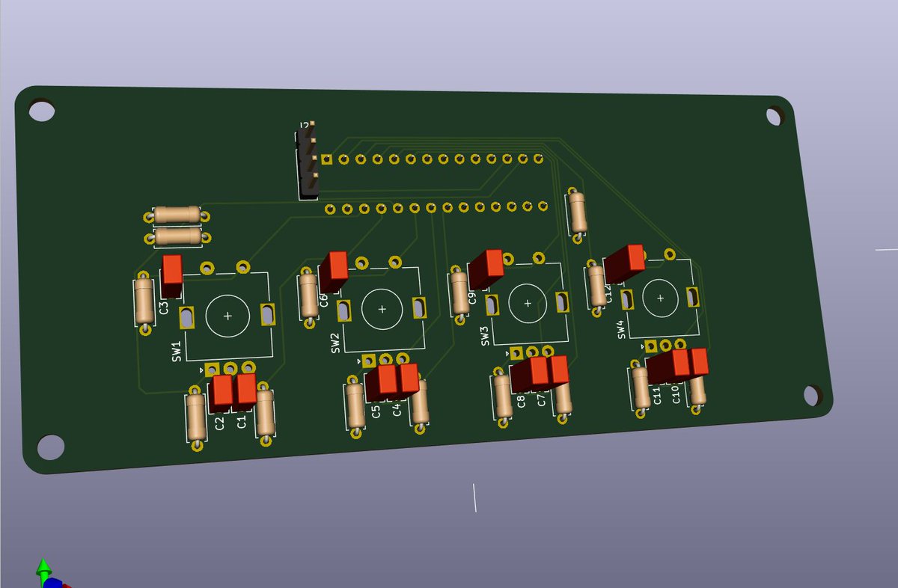898x588 pixels.
Task: Click the SW2 encoder center circle
Action: click(x=382, y=308)
